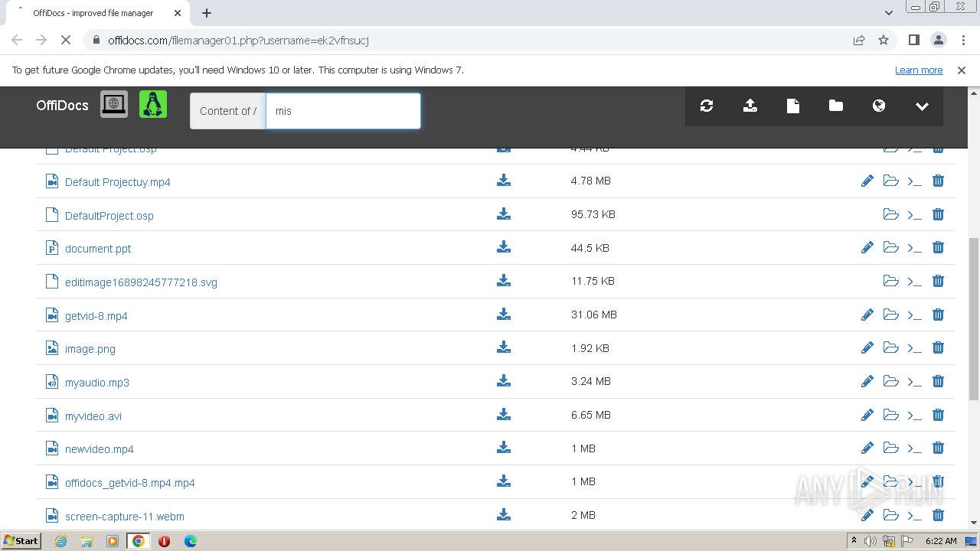The width and height of the screenshot is (980, 551).
Task: Open the Windows Start menu
Action: [x=21, y=540]
